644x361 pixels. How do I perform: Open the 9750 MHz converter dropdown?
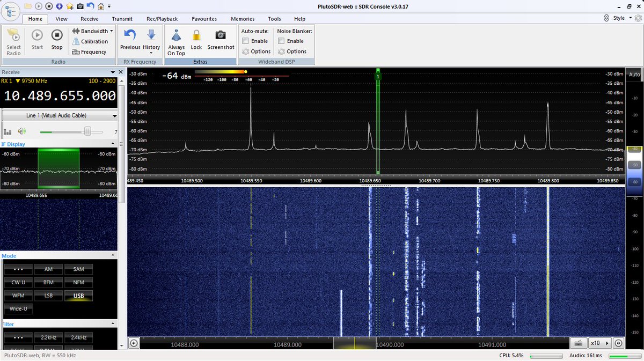31,81
